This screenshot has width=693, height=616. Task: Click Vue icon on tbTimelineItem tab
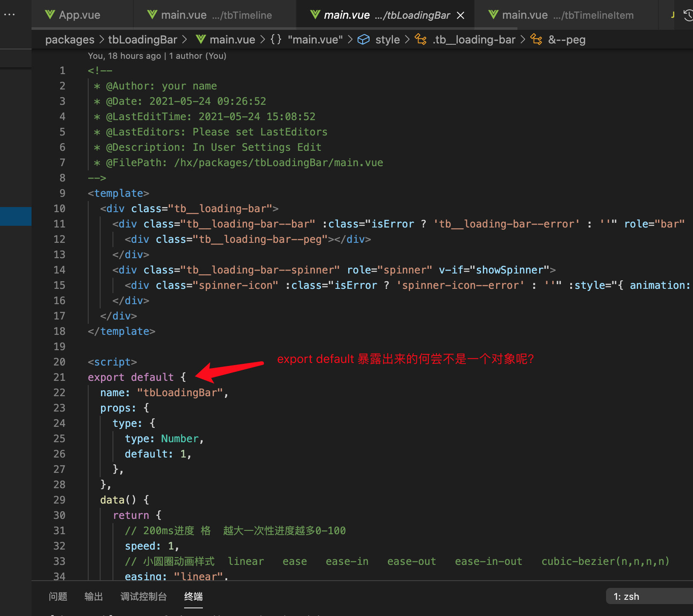click(x=493, y=15)
